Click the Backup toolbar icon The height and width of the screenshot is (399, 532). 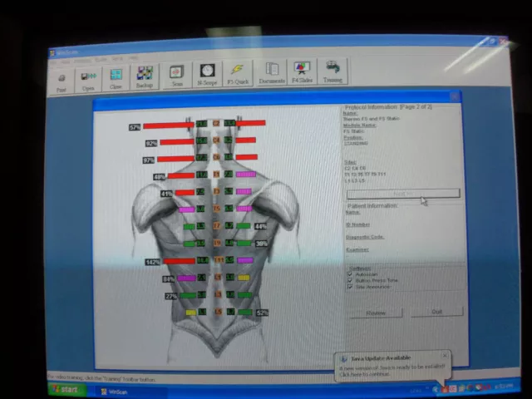[x=145, y=76]
